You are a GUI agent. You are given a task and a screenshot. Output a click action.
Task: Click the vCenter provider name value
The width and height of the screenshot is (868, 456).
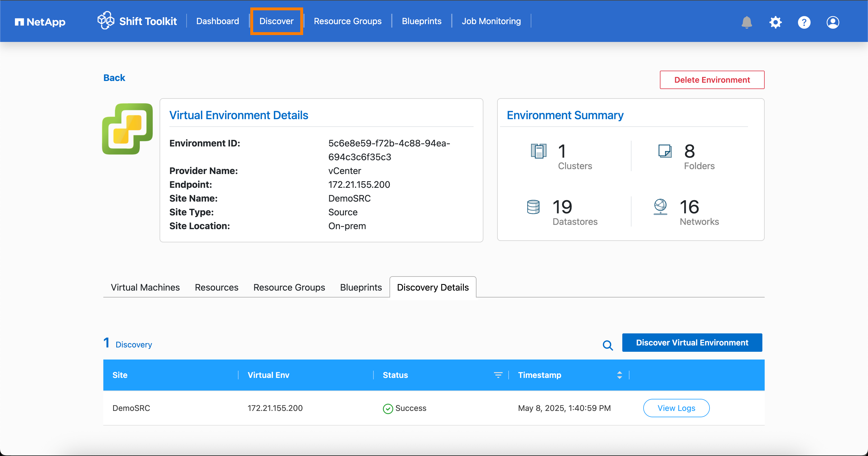pyautogui.click(x=345, y=171)
